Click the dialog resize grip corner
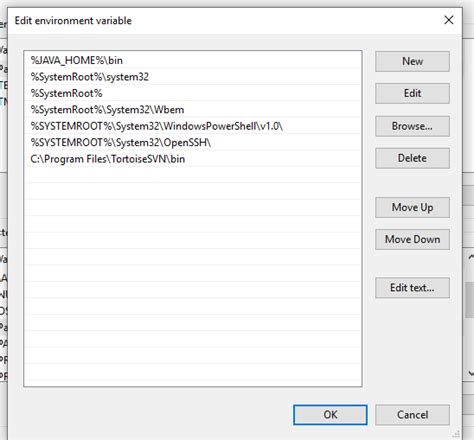474x440 pixels. click(x=457, y=434)
